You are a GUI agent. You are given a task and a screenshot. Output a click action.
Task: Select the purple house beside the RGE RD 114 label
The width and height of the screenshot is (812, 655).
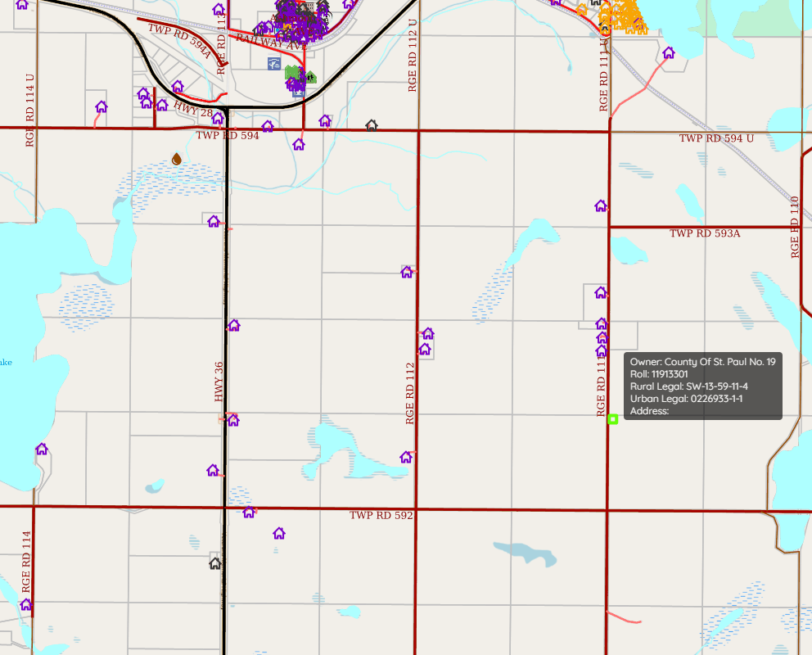(x=26, y=604)
